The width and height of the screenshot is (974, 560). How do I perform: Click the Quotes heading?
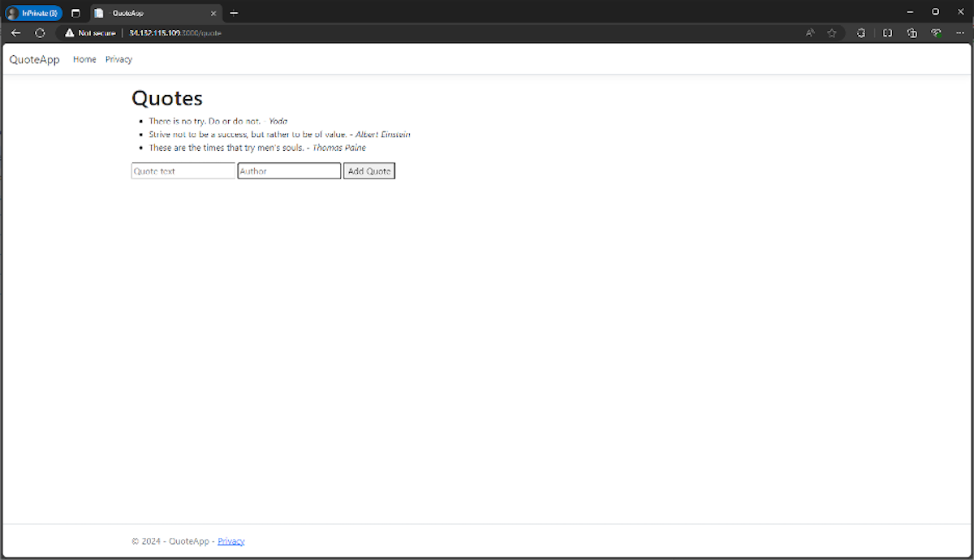[x=167, y=98]
